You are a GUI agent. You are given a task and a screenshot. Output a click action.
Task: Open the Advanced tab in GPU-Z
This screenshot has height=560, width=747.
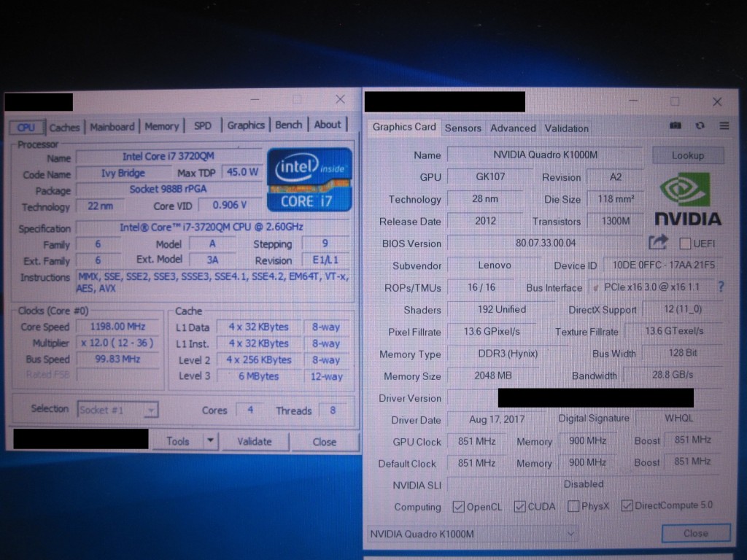pyautogui.click(x=513, y=128)
